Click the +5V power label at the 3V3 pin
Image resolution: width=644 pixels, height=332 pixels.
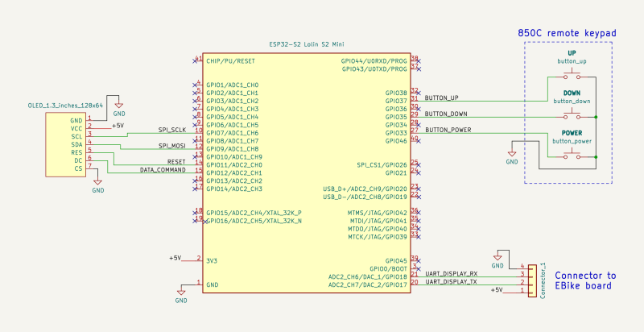(175, 258)
